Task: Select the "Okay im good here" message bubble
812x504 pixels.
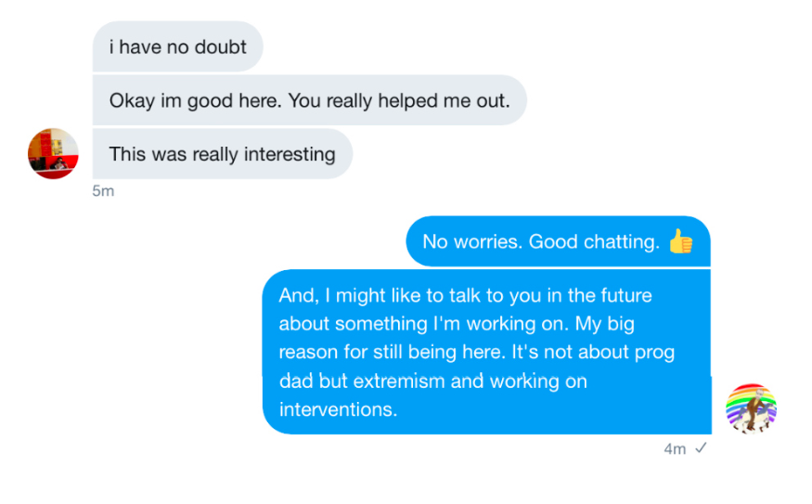Action: coord(309,100)
